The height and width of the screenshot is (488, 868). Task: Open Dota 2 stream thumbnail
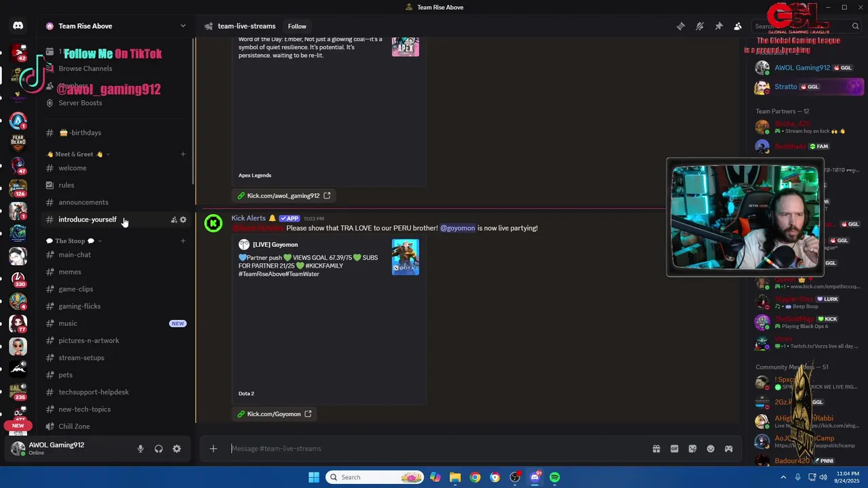pos(406,258)
